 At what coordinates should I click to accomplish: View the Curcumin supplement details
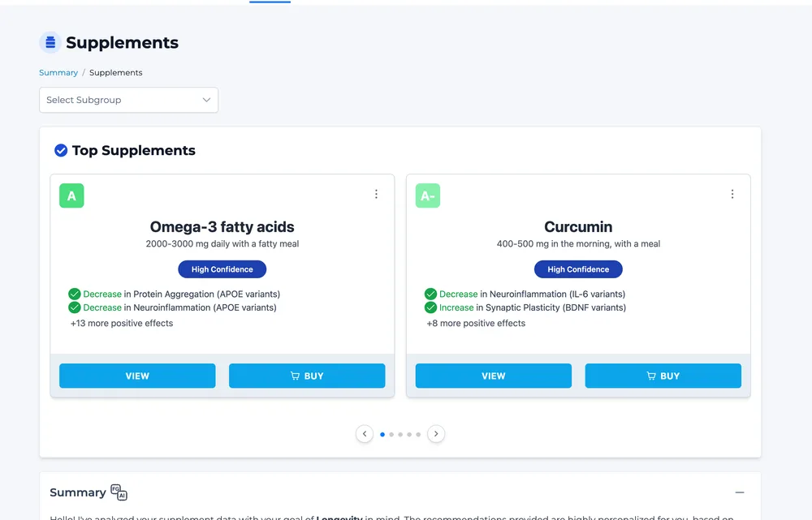[494, 376]
